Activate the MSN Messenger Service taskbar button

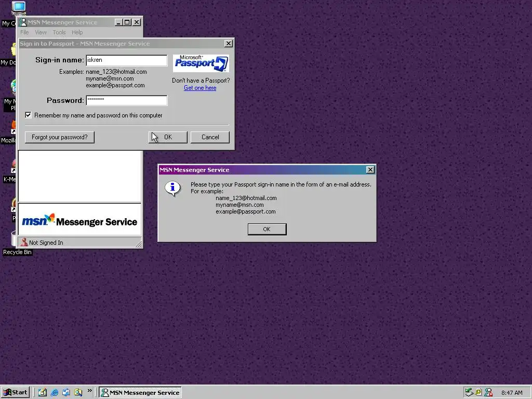[140, 393]
